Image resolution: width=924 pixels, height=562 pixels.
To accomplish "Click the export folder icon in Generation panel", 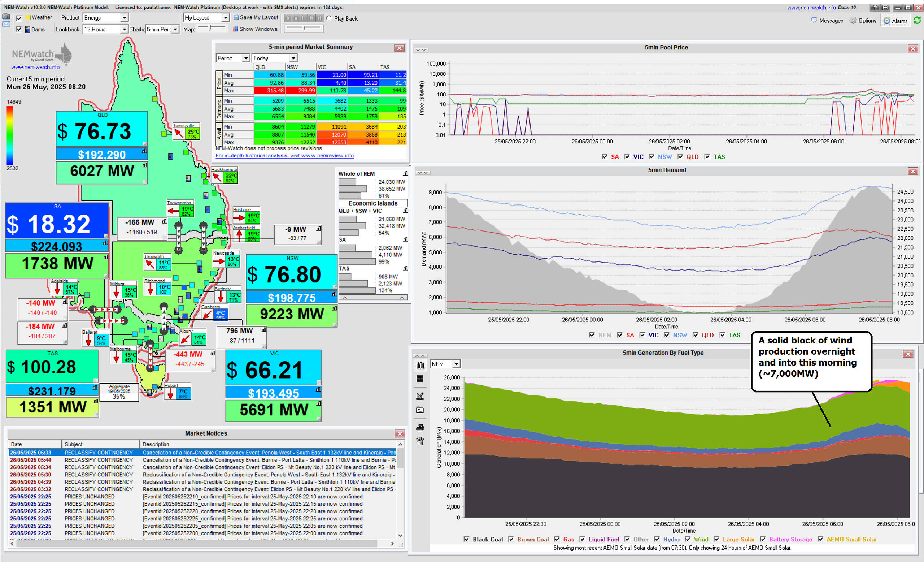I will 420,410.
